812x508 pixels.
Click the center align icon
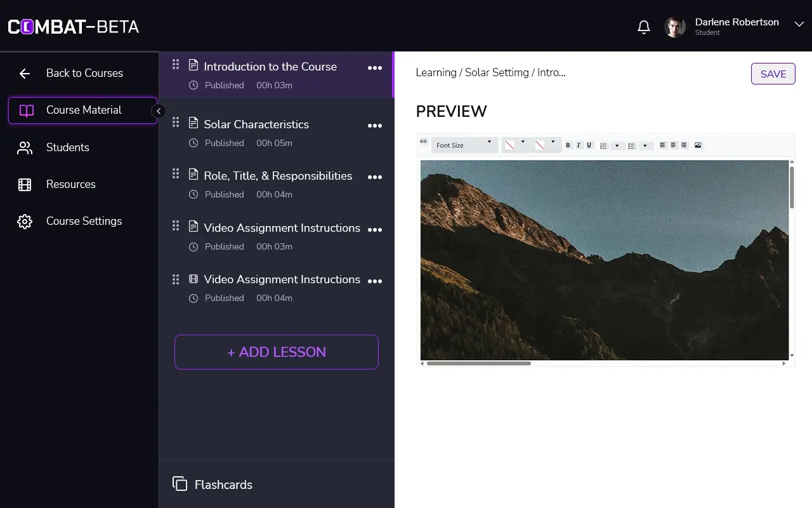coord(673,145)
